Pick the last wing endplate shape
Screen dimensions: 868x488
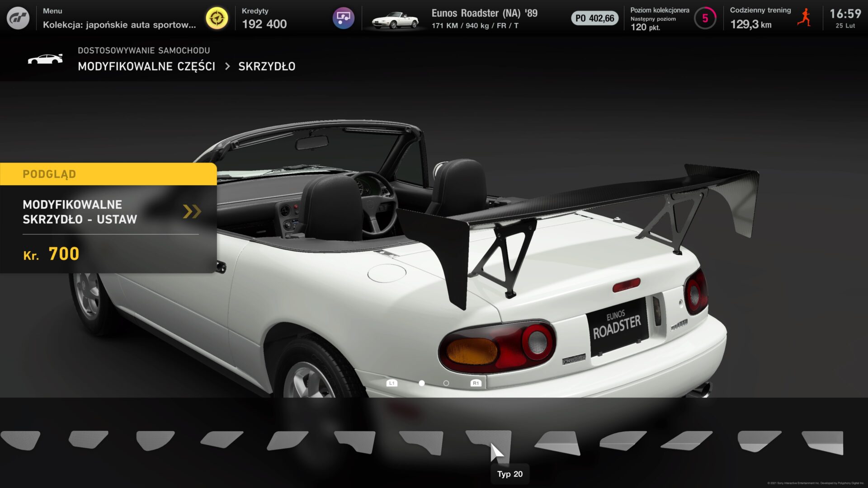point(823,442)
